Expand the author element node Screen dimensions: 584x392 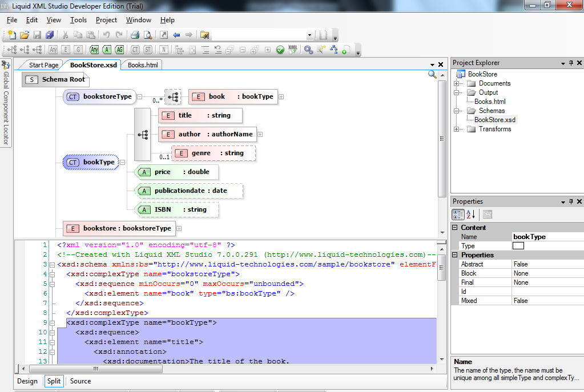click(x=260, y=135)
